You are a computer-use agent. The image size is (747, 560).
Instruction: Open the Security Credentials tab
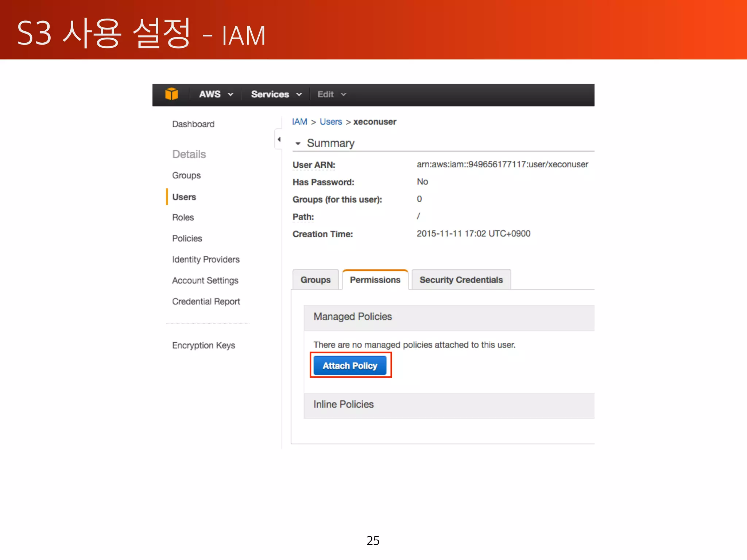pyautogui.click(x=461, y=280)
